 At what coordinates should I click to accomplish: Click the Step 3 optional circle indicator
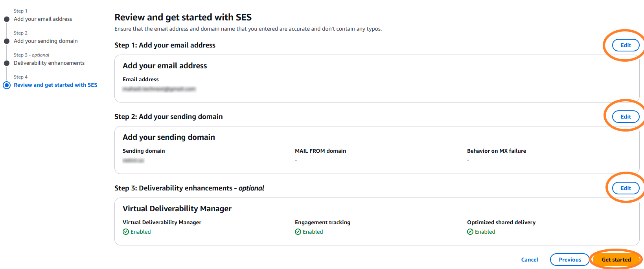point(7,63)
